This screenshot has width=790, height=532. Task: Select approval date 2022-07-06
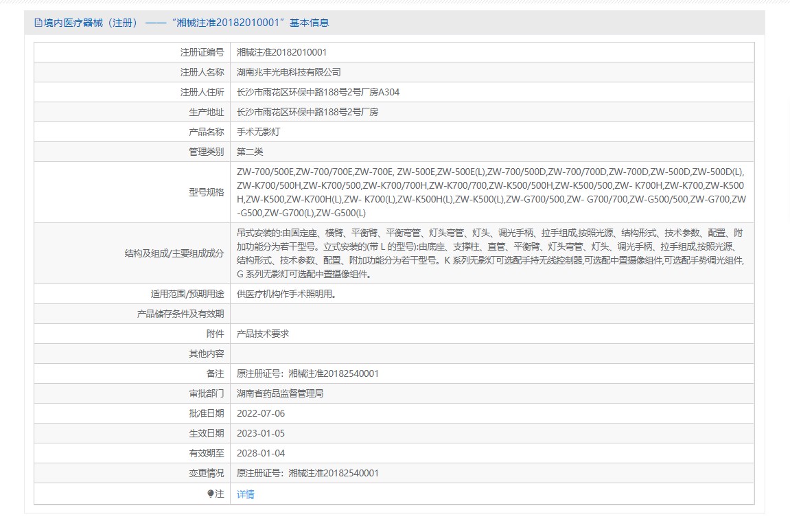(261, 414)
